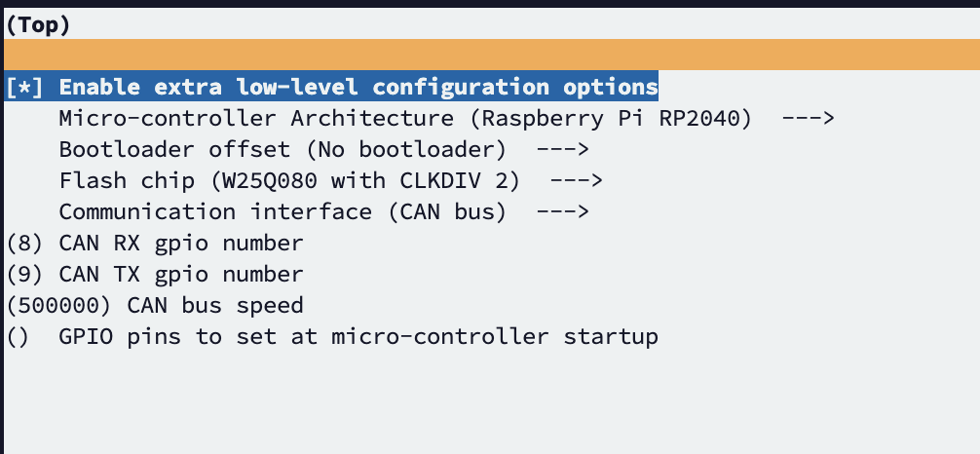980x454 pixels.
Task: Select GPIO pins to set at startup
Action: point(358,337)
